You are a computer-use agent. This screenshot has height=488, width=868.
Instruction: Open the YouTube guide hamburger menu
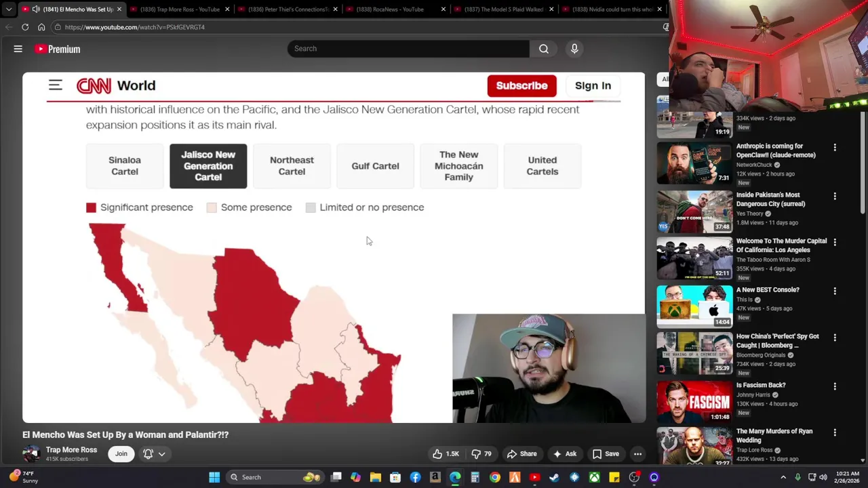[18, 49]
